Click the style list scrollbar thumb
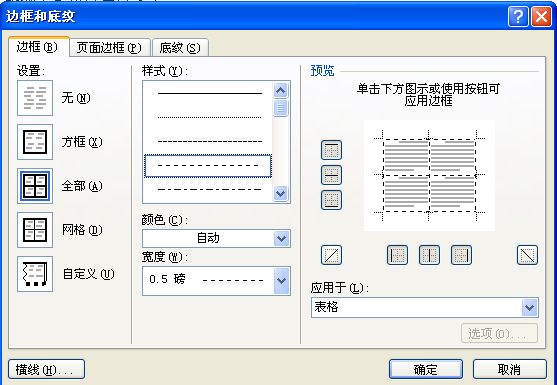 point(280,108)
